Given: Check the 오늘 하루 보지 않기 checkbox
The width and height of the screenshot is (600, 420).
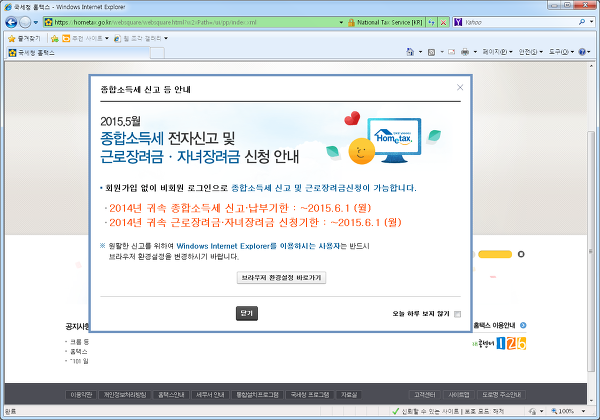Looking at the screenshot, I should [x=458, y=314].
